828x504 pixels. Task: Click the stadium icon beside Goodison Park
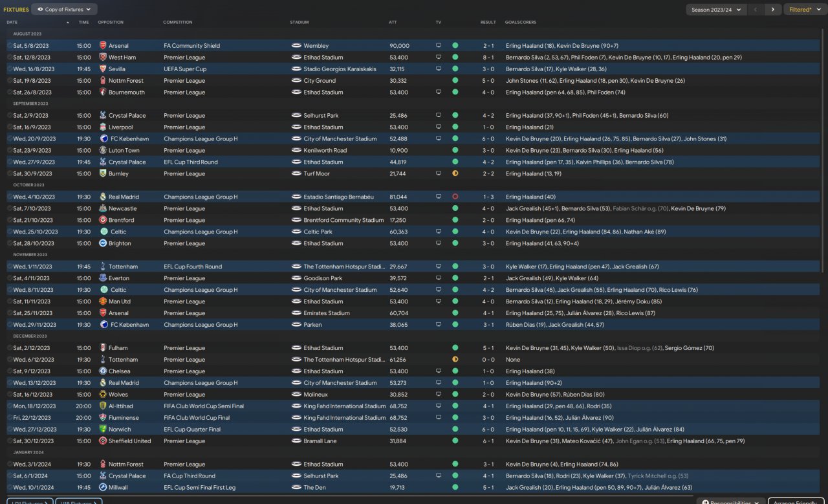(x=296, y=278)
